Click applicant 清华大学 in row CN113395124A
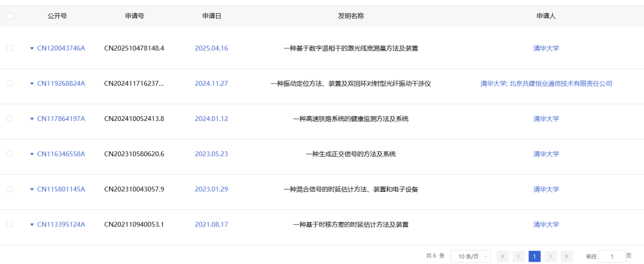 click(x=546, y=225)
